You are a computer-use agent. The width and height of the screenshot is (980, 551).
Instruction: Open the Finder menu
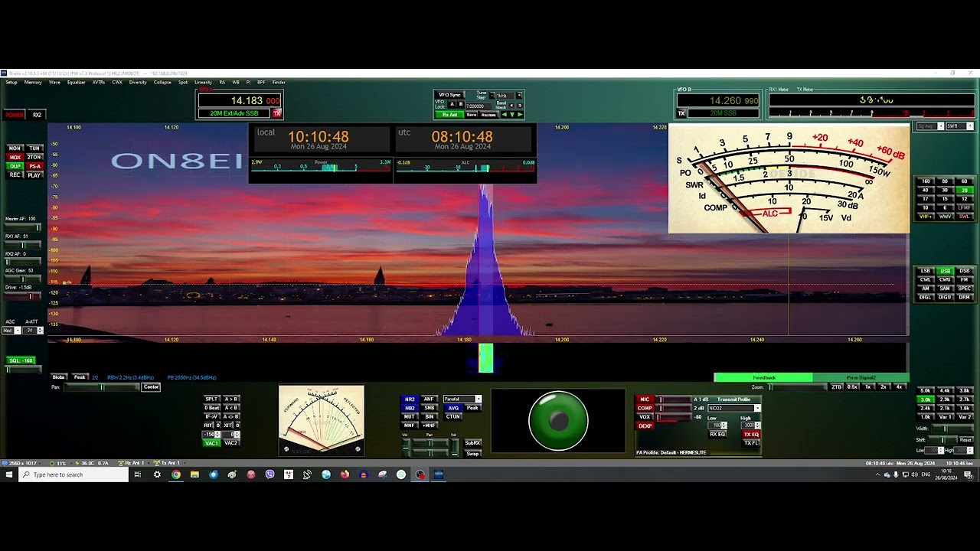click(x=279, y=82)
